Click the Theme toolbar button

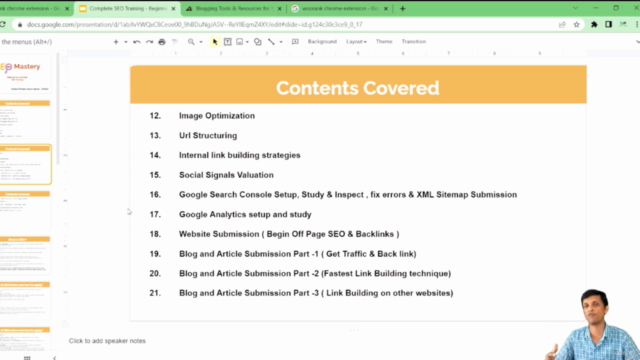point(384,42)
